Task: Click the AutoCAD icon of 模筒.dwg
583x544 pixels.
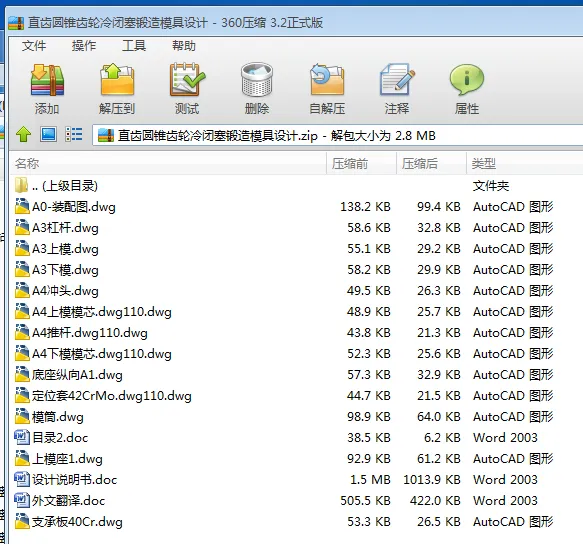Action: 22,416
